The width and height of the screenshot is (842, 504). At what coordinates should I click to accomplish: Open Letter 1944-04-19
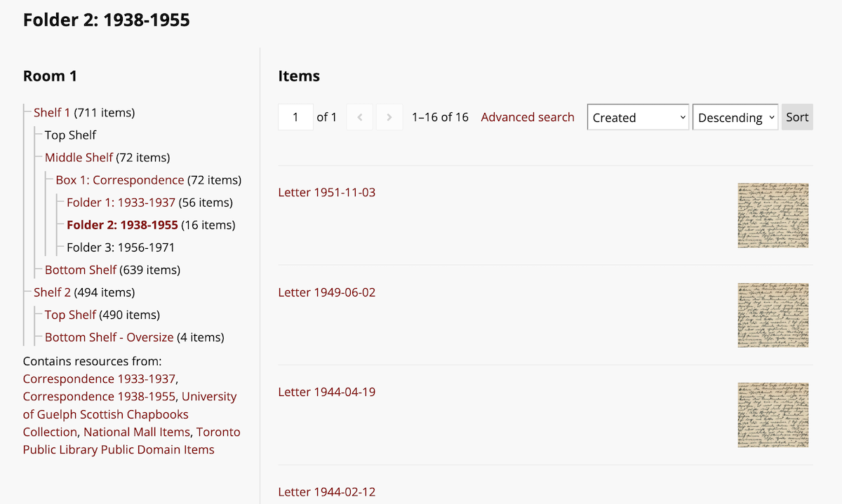click(327, 392)
